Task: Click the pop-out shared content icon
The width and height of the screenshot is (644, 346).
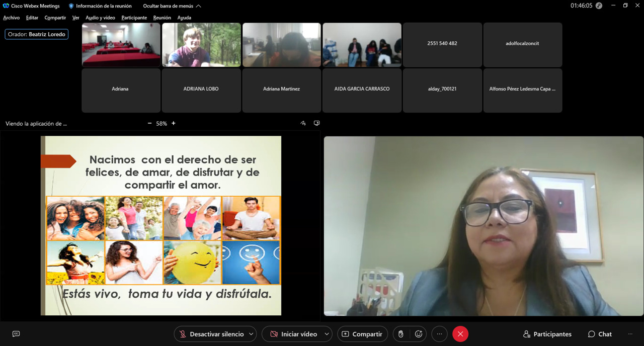Action: 317,123
